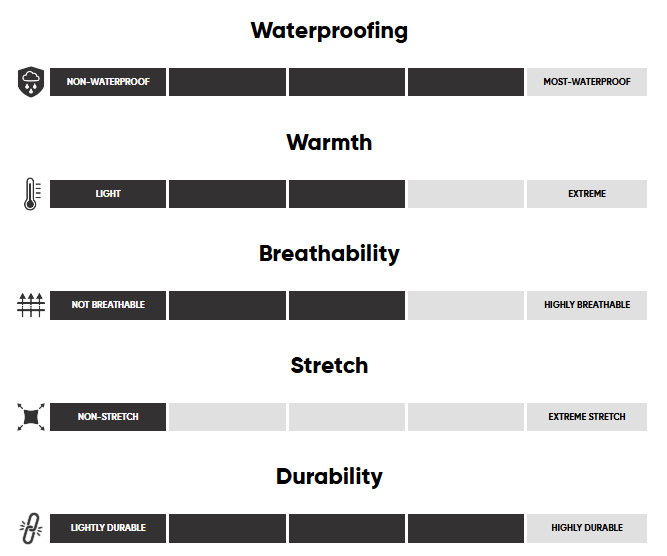
Task: Click the Waterproofing heading
Action: [x=329, y=31]
